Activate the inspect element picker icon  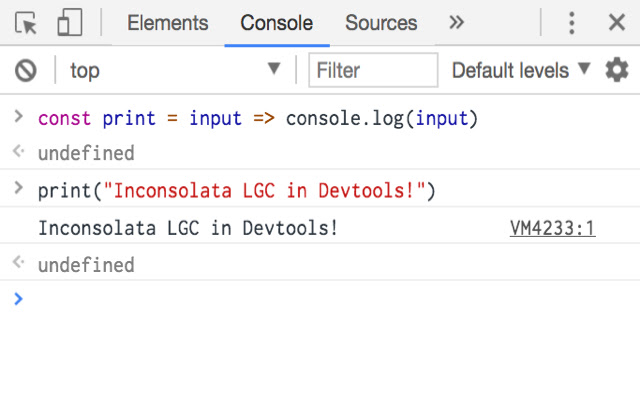pos(26,23)
